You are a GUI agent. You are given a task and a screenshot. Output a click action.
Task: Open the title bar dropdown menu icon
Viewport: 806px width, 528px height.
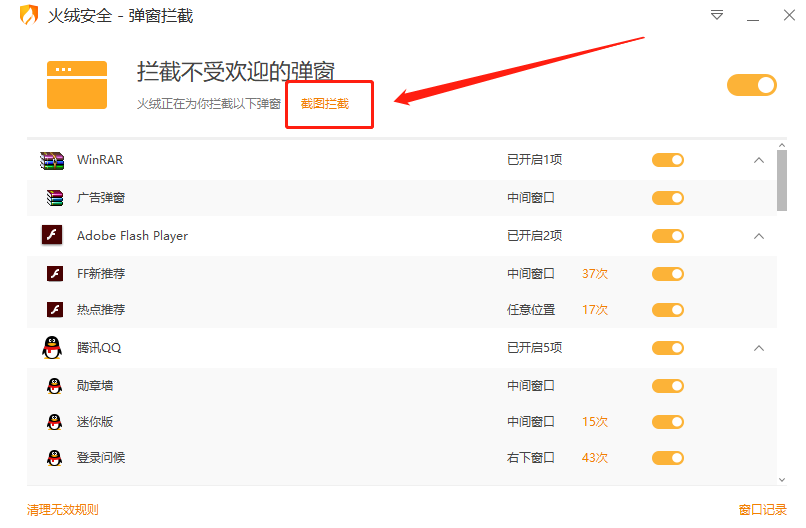click(717, 15)
